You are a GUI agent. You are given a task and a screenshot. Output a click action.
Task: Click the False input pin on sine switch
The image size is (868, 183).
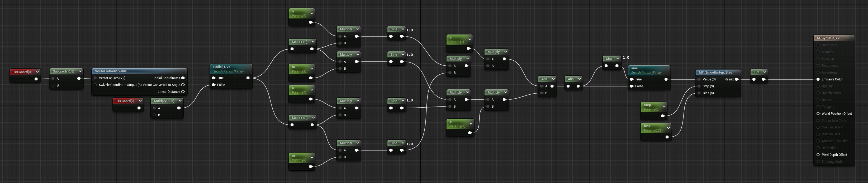coord(632,86)
